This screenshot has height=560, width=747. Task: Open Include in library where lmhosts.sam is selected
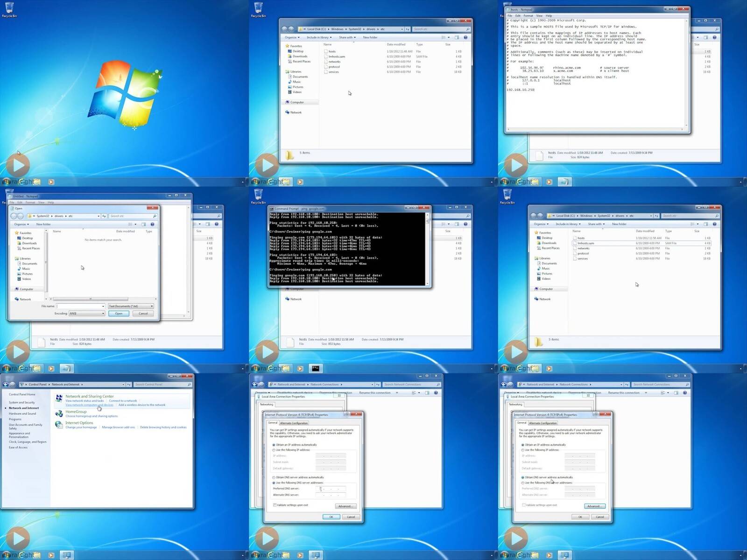568,224
